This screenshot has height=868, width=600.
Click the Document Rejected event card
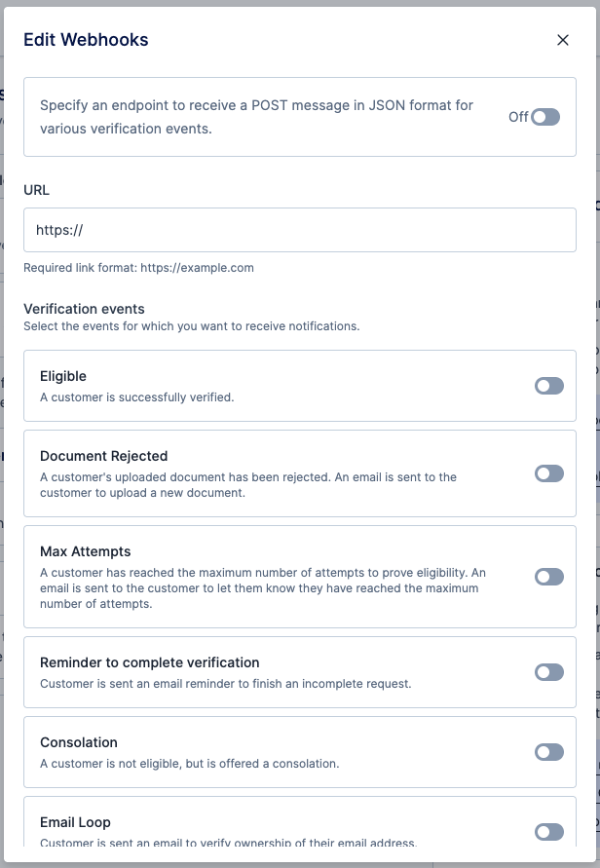tap(244, 474)
